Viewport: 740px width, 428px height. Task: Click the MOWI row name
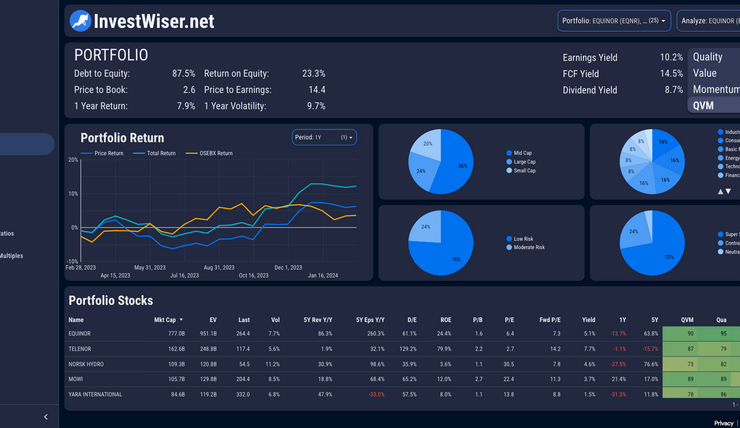(76, 379)
